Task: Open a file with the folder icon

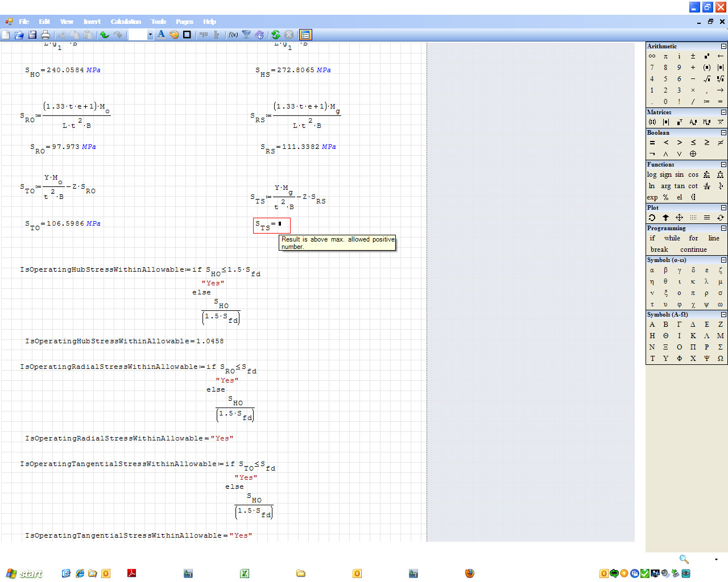Action: 19,35
